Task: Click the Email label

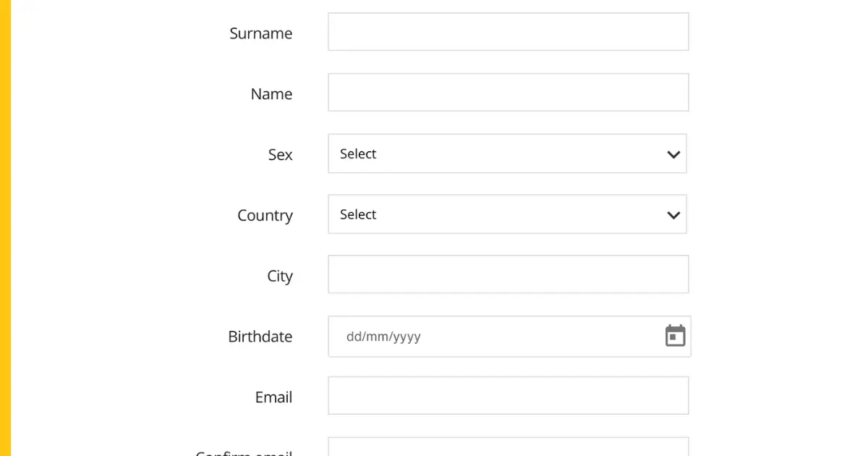Action: pyautogui.click(x=273, y=397)
